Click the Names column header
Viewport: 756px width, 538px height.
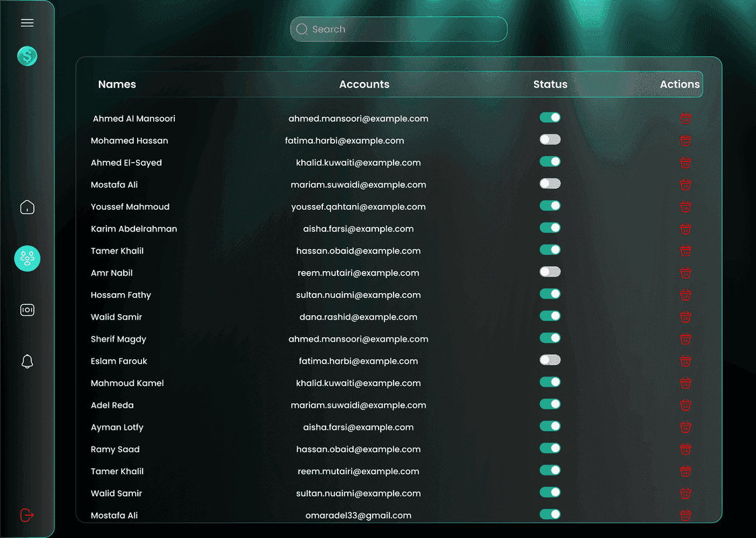(117, 84)
